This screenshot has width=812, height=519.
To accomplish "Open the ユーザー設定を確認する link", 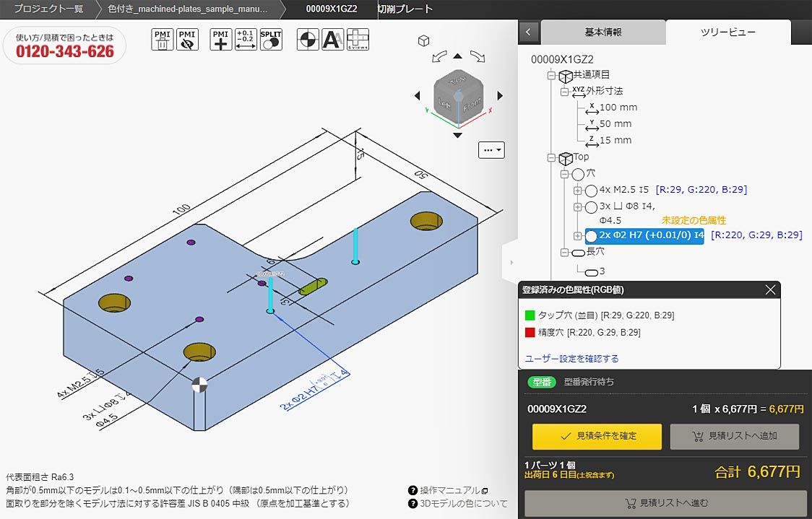I will point(571,359).
